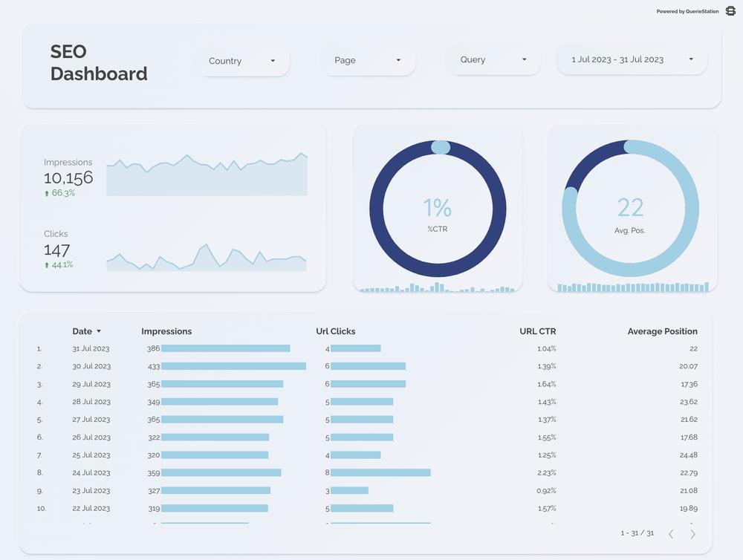Select the 31 Jul 2023 date cell
Screen dimensions: 743x560
[x=91, y=348]
